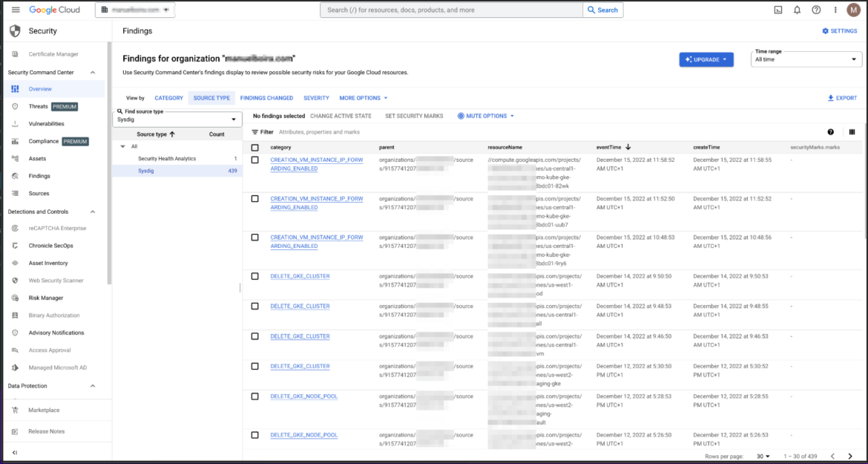This screenshot has height=464, width=868.
Task: Collapse the Security Command Center section
Action: 93,73
